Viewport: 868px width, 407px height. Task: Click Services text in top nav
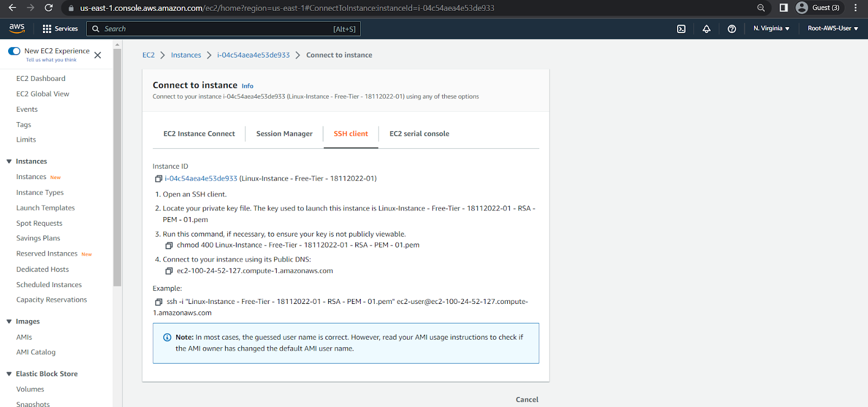(x=66, y=29)
